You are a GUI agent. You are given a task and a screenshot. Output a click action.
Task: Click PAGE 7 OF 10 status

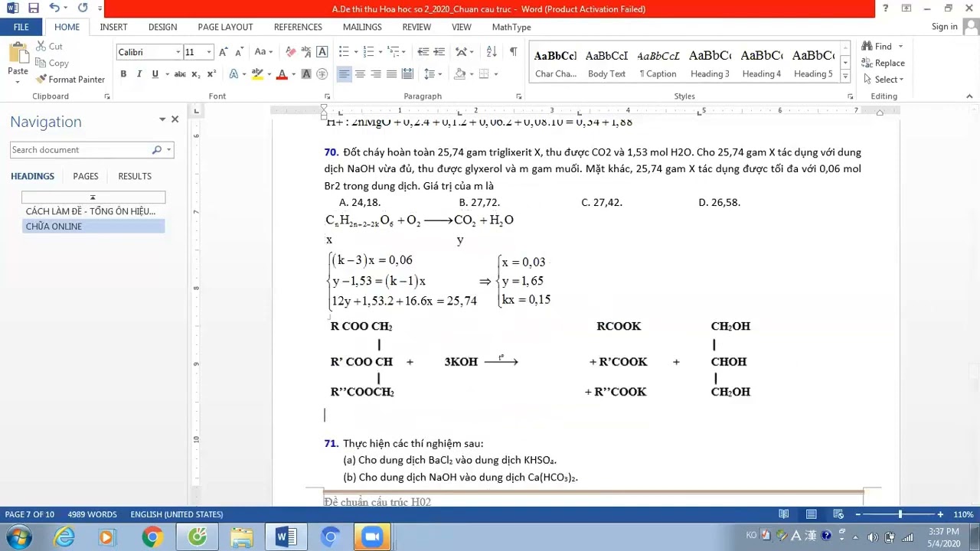point(30,514)
